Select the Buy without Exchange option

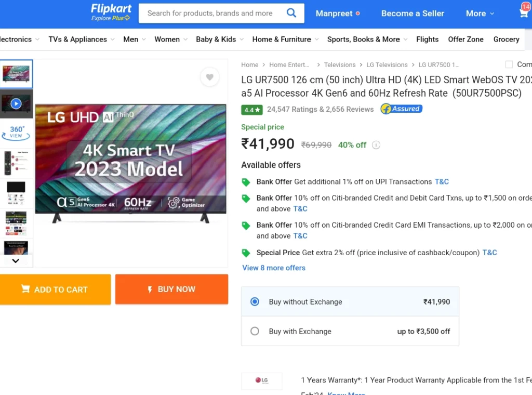tap(255, 301)
